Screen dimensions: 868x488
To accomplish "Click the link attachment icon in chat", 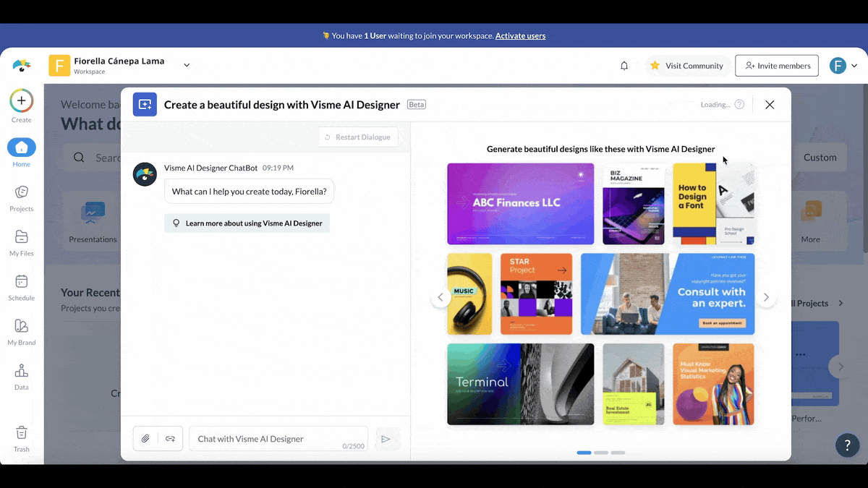I will click(169, 438).
